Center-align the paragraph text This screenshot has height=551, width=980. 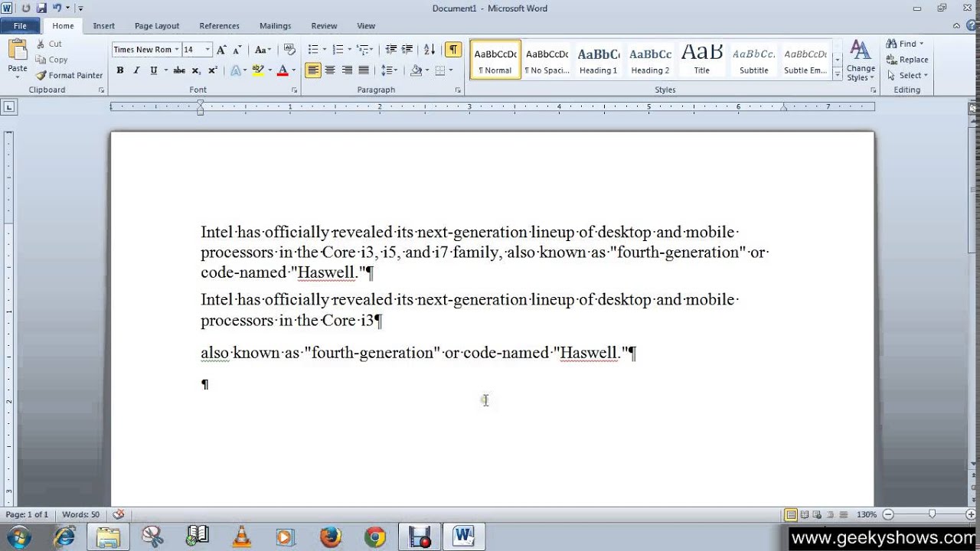tap(330, 70)
